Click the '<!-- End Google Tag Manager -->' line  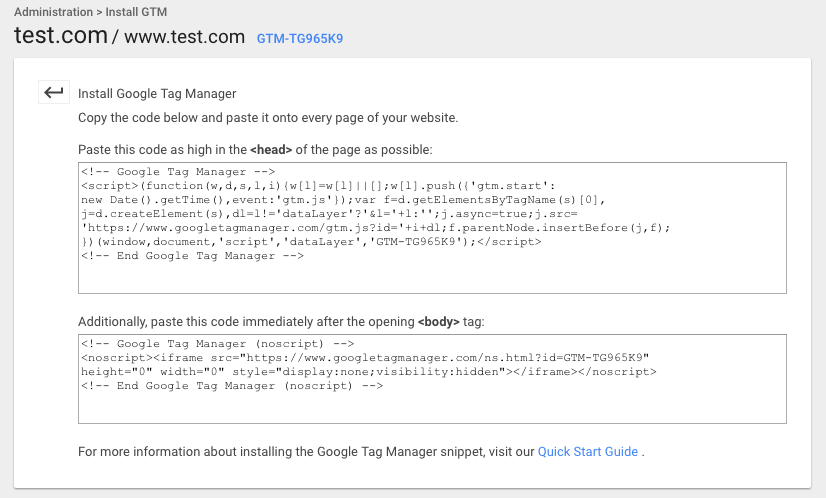pos(192,256)
